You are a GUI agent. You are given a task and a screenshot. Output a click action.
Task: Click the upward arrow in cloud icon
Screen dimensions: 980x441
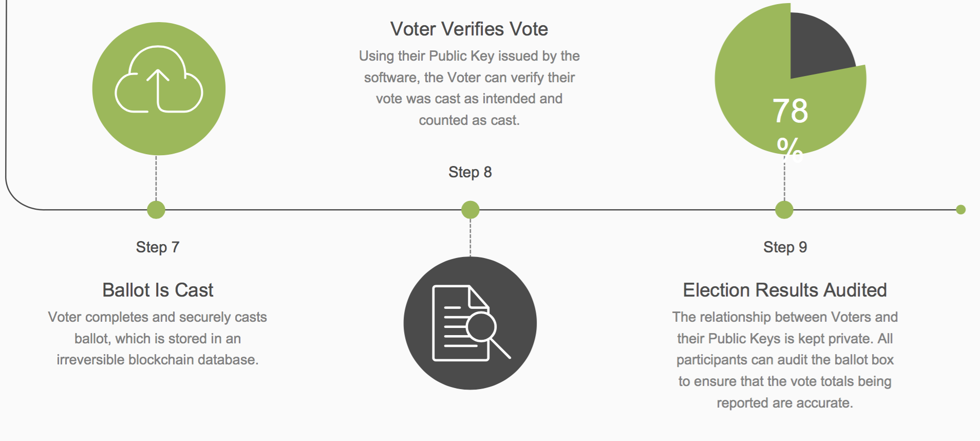(x=158, y=89)
